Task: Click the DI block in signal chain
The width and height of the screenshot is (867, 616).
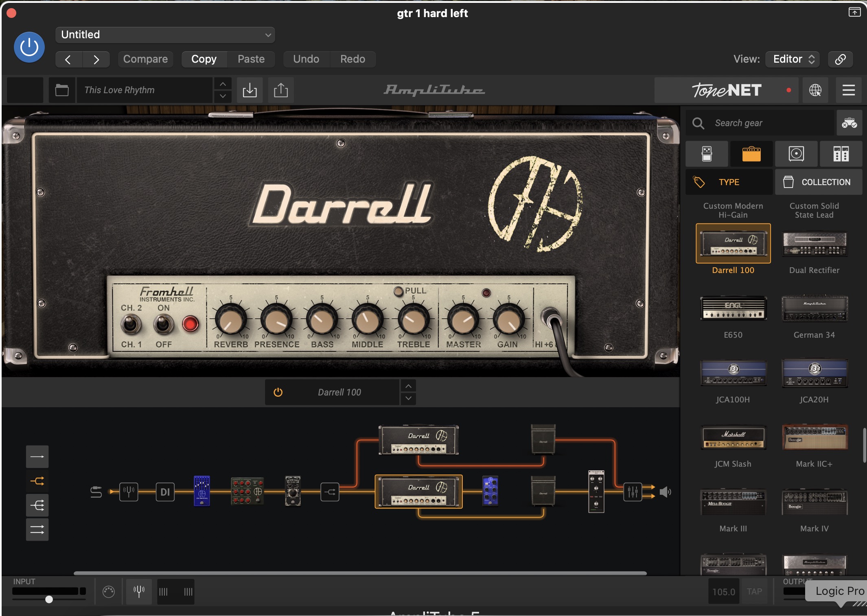Action: (165, 492)
